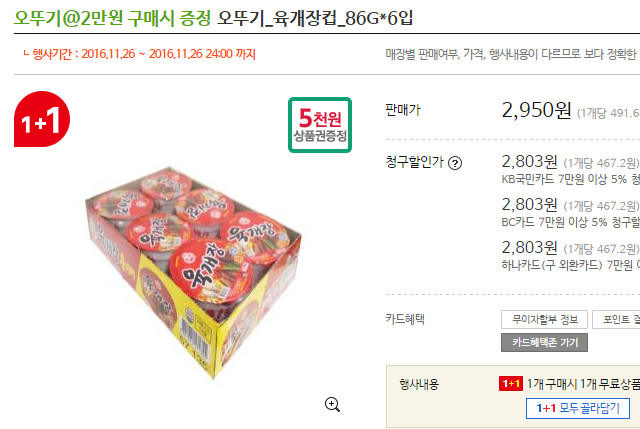Click the 2,950원 selling price
This screenshot has height=429, width=640.
pyautogui.click(x=536, y=110)
